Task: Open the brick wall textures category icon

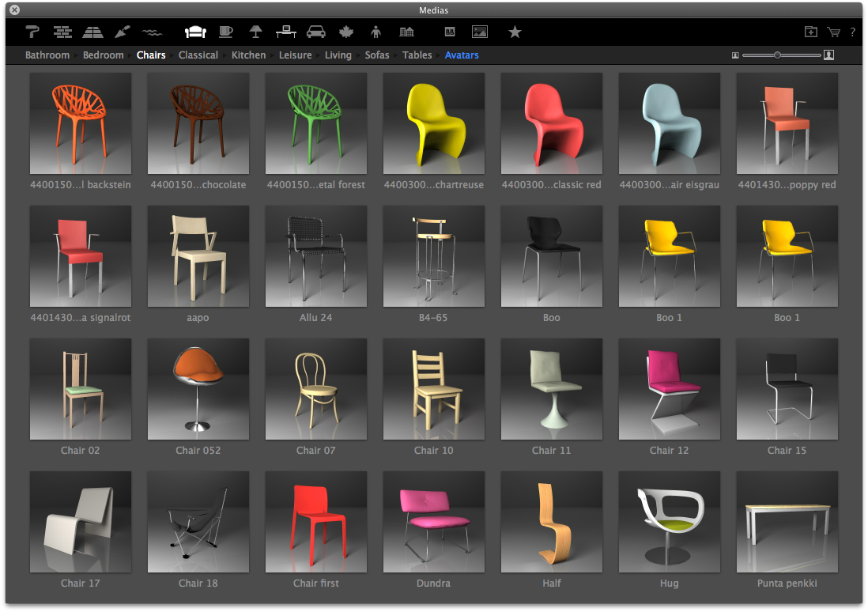Action: [x=62, y=32]
